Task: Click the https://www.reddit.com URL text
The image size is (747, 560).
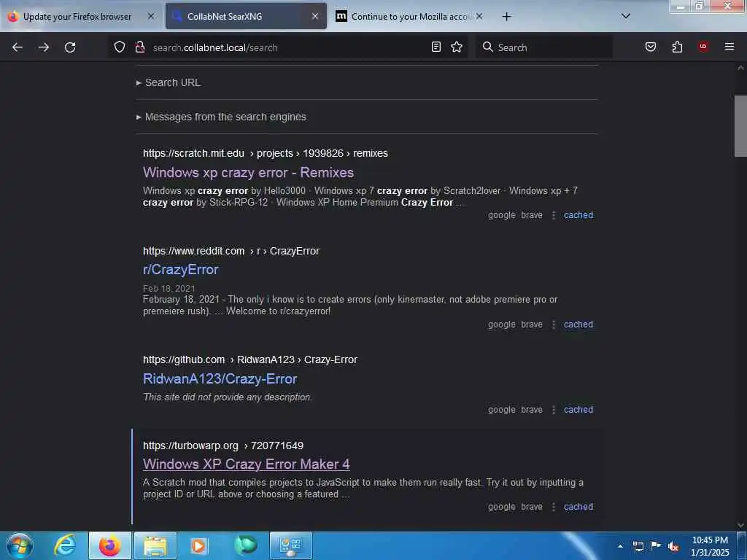Action: (x=193, y=251)
